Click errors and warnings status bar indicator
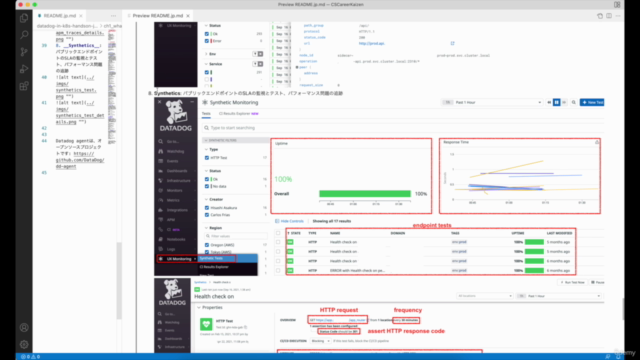 coord(31,357)
